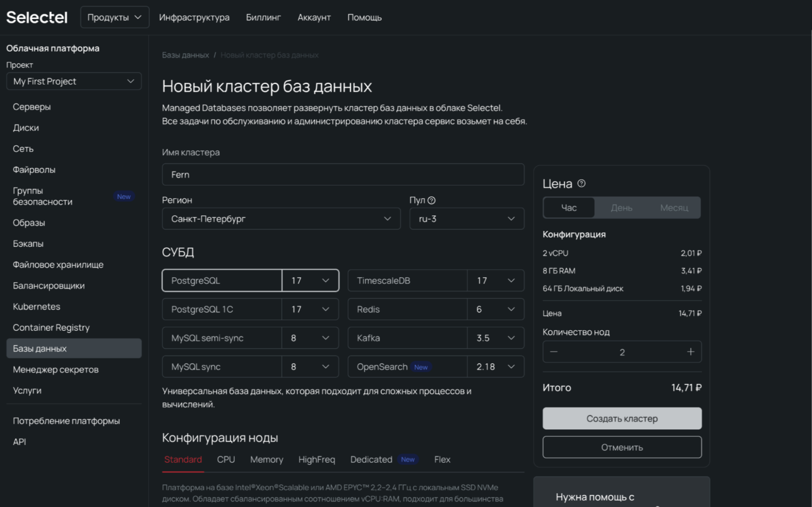
Task: Open the ru-3 pool dropdown
Action: coord(466,219)
